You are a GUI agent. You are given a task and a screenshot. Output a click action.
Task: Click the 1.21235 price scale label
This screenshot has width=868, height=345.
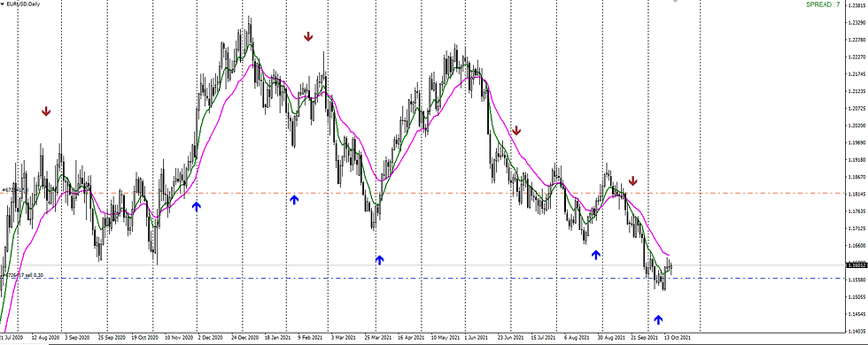(x=857, y=91)
